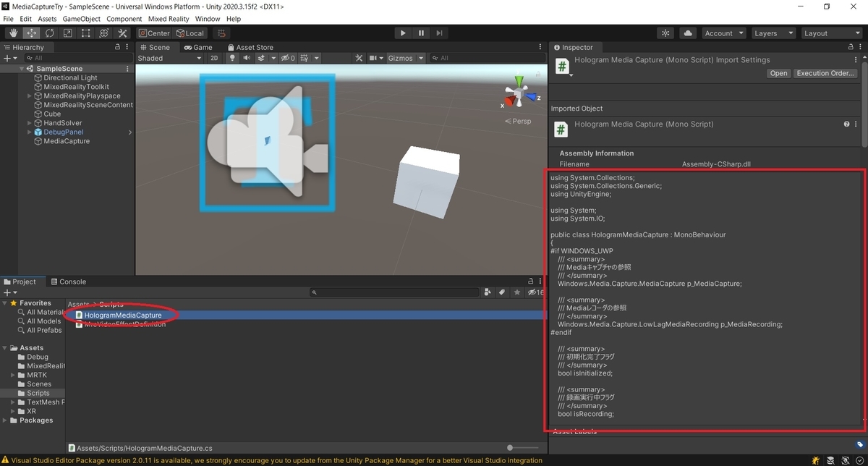Image resolution: width=868 pixels, height=466 pixels.
Task: Select the Rotate tool
Action: point(49,33)
